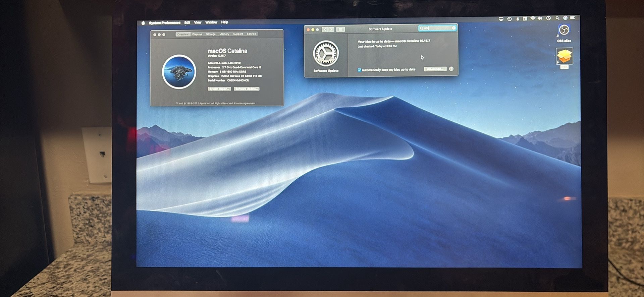
Task: Open the volume control in menu bar
Action: tap(540, 18)
